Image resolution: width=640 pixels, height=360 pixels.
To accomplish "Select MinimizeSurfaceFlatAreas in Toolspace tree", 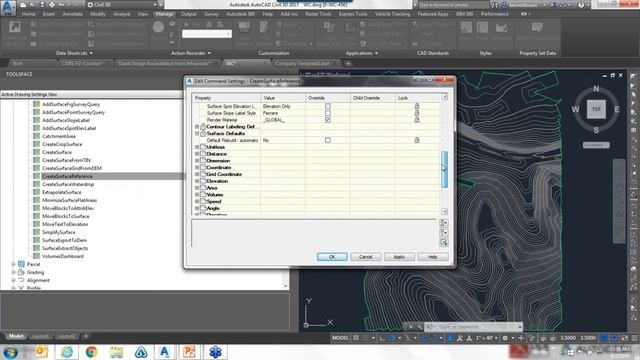I will (69, 200).
